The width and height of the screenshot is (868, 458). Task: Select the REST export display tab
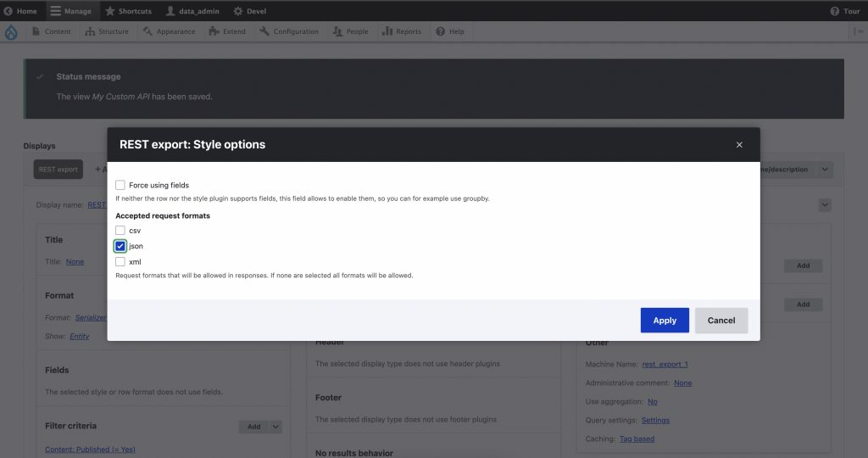coord(58,170)
